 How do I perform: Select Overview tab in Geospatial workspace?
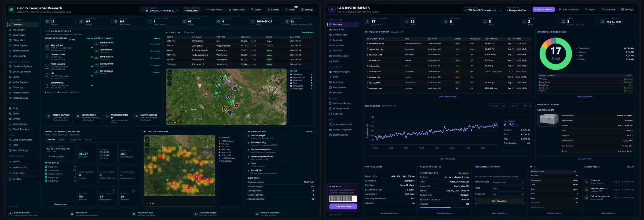(51, 140)
